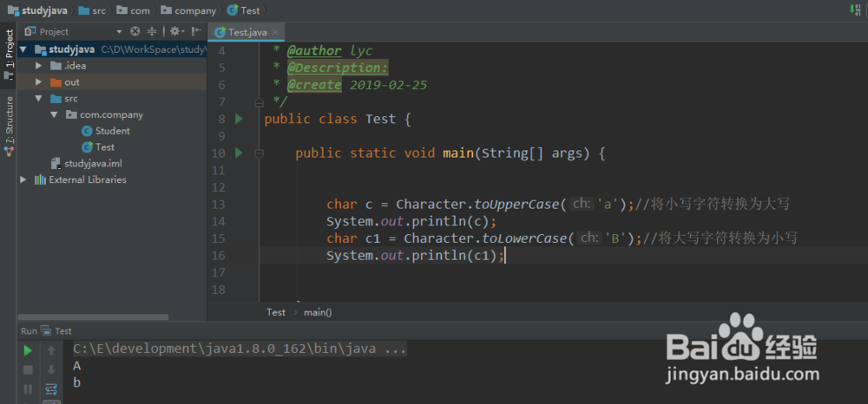Select the Student class in tree
Viewport: 868px width, 404px height.
[x=112, y=131]
